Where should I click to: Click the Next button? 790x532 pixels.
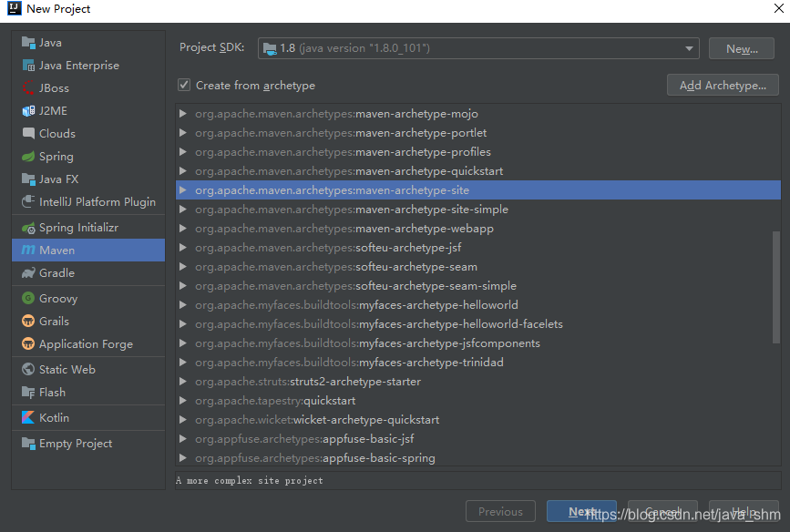click(581, 511)
